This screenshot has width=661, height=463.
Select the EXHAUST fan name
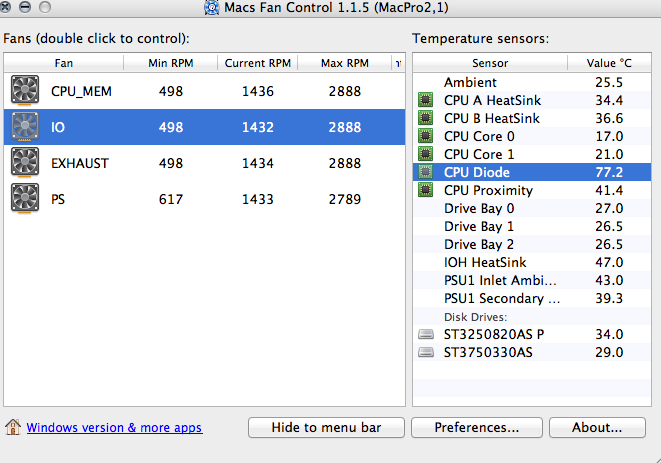(x=80, y=163)
